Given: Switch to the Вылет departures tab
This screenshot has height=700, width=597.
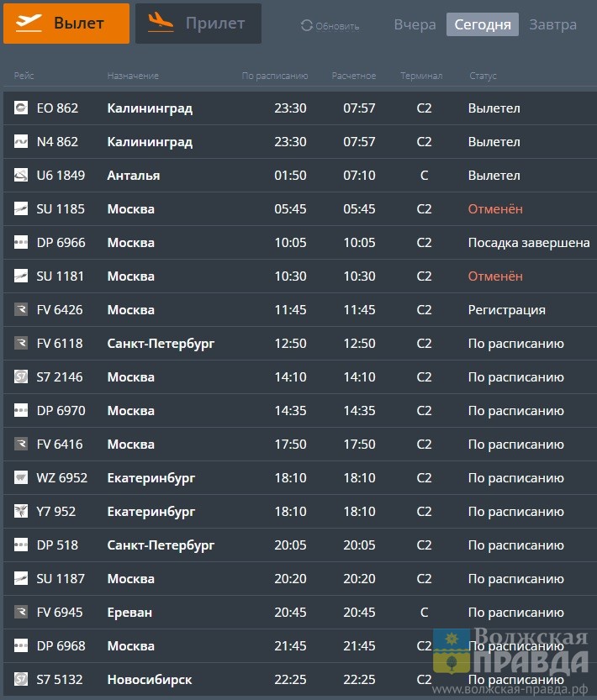Looking at the screenshot, I should click(66, 24).
